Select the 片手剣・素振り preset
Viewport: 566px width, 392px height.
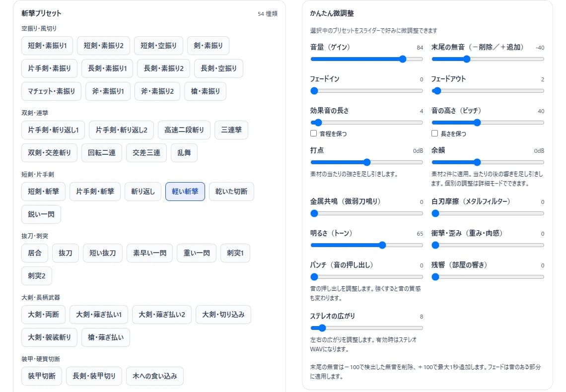coord(49,68)
